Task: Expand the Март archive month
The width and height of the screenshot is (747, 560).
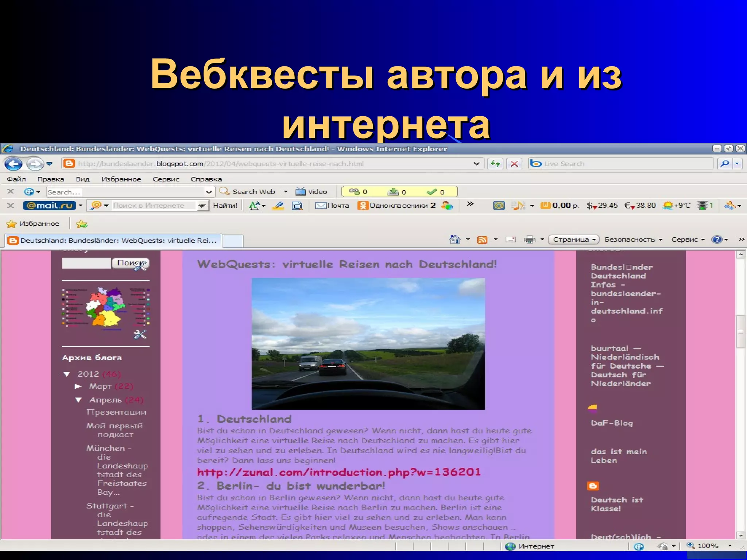Action: (x=78, y=386)
